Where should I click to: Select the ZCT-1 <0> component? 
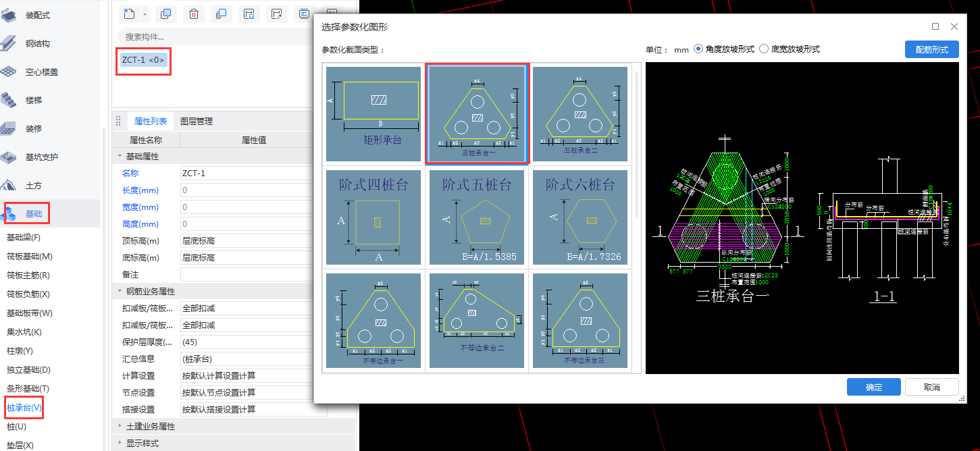pos(143,60)
